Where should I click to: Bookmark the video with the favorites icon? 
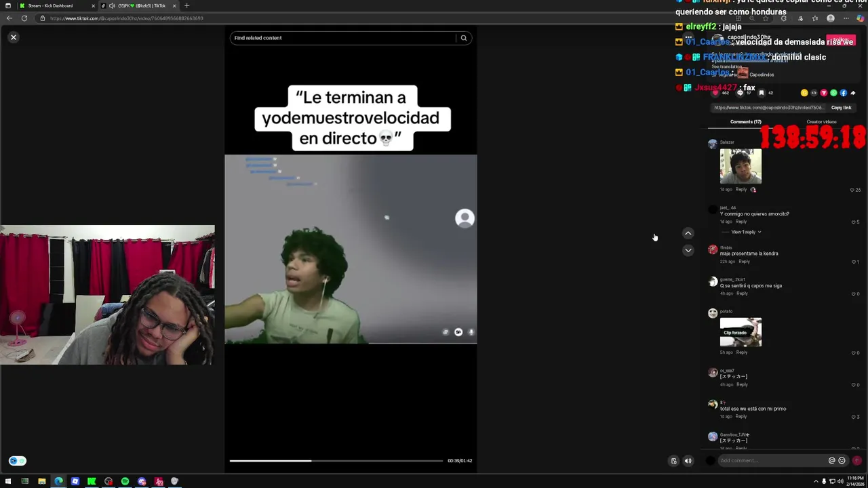coord(762,93)
